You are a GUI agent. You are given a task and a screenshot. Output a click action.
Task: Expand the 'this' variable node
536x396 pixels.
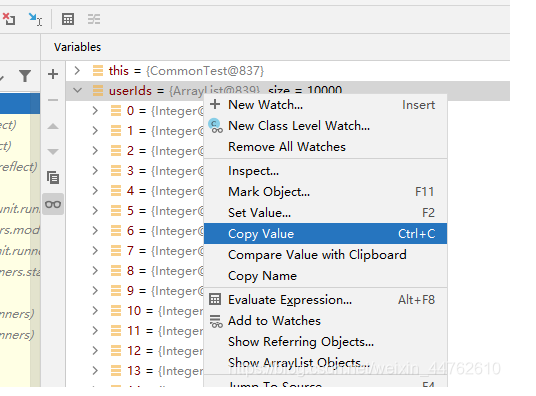click(x=77, y=71)
